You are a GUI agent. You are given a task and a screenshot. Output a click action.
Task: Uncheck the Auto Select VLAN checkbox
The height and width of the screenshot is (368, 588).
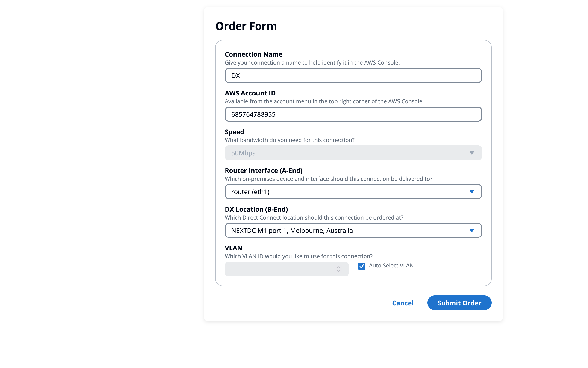[361, 266]
